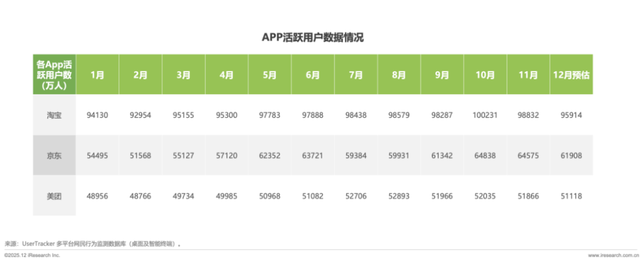Click the 美团 value 48766
The height and width of the screenshot is (261, 644).
tap(141, 196)
